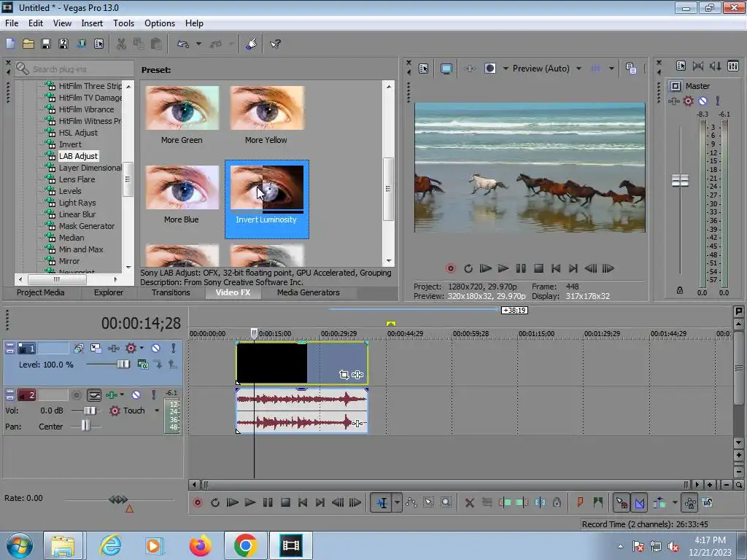This screenshot has height=560, width=747.
Task: Click Event Pan/Crop icon on video clip
Action: point(344,375)
